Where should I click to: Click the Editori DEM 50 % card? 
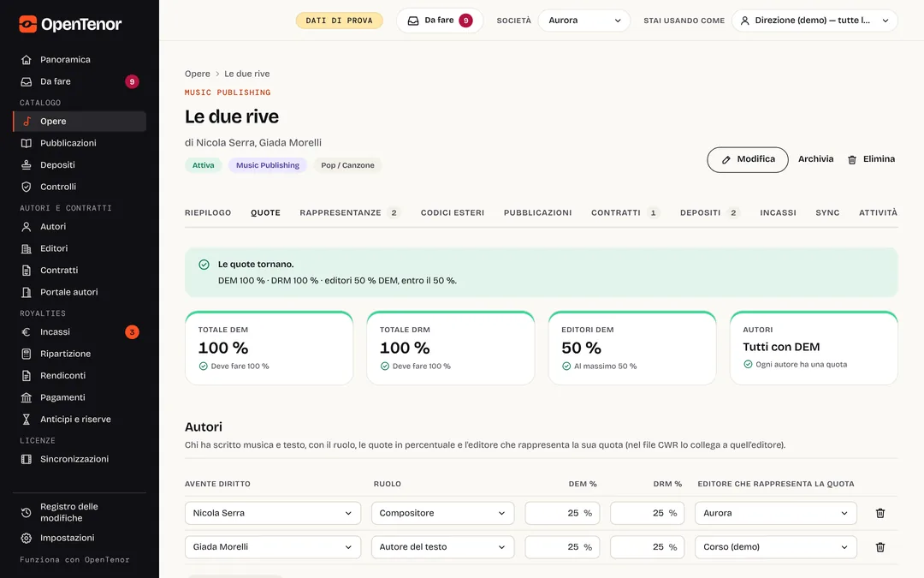(631, 348)
